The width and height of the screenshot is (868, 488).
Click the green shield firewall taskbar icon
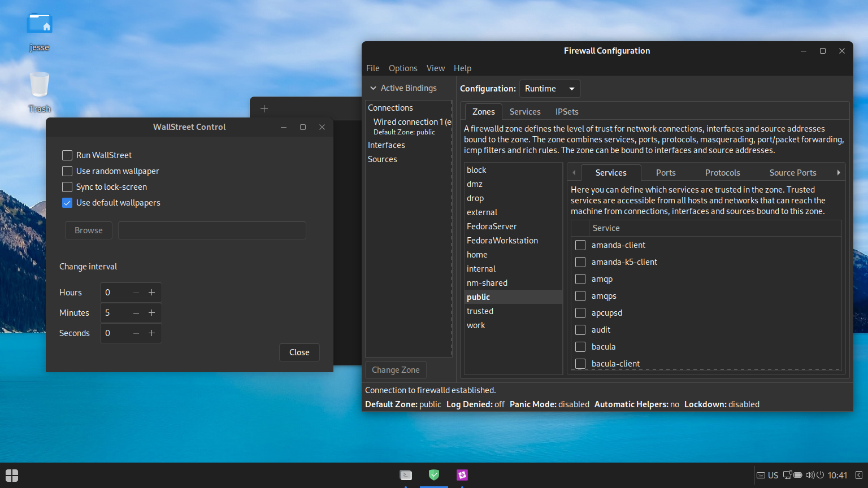434,475
